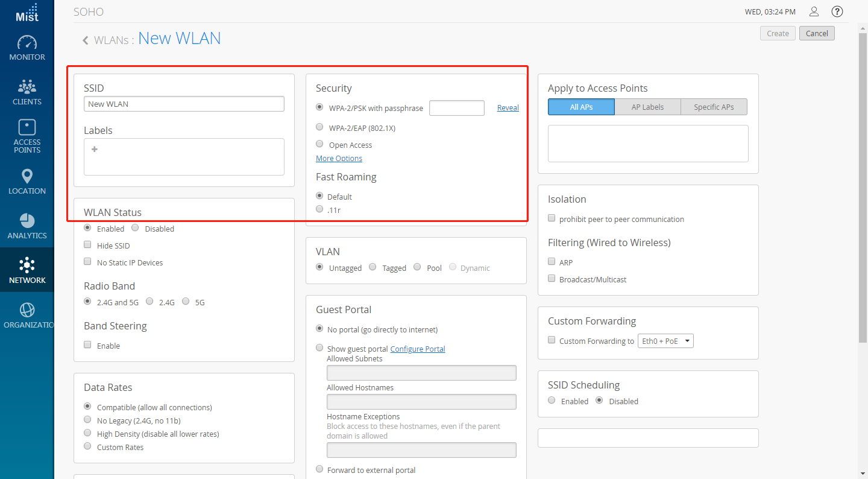The width and height of the screenshot is (868, 479).
Task: Open the Monitor gauge icon
Action: click(27, 43)
